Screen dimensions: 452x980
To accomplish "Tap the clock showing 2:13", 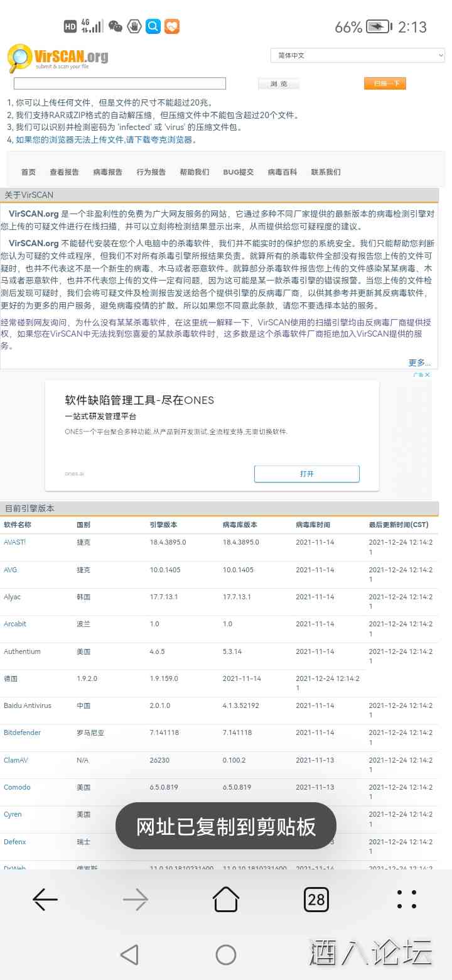I will pyautogui.click(x=412, y=27).
